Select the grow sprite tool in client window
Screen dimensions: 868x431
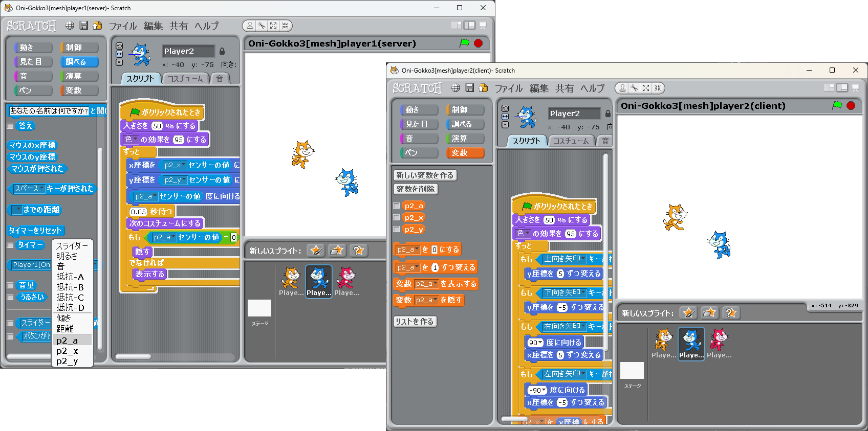coord(646,88)
